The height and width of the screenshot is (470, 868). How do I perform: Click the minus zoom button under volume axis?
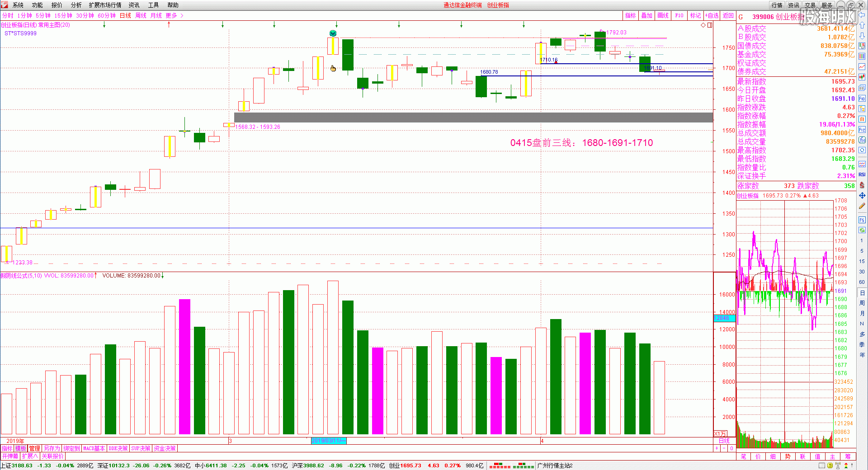(x=724, y=448)
